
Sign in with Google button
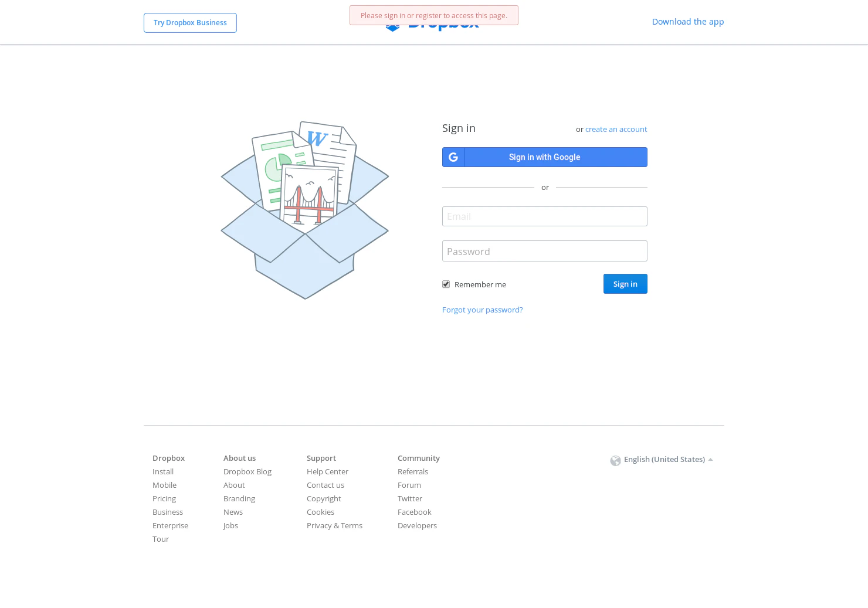pos(545,157)
